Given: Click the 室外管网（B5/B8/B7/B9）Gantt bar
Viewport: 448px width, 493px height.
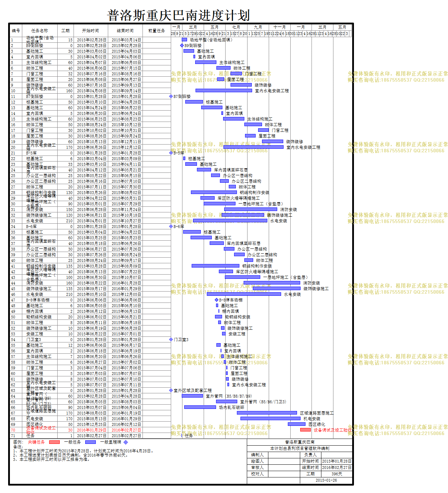Looking at the screenshot, I should (x=192, y=396).
